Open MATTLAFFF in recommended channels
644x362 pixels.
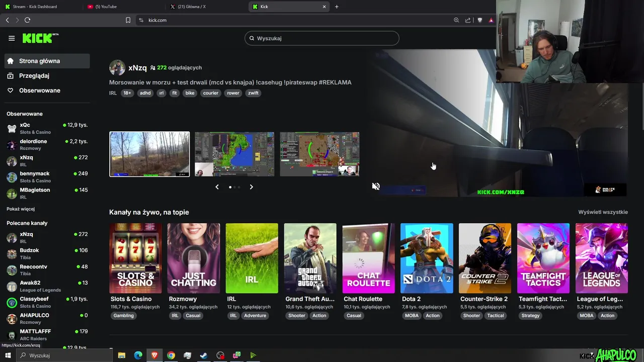pos(47,335)
